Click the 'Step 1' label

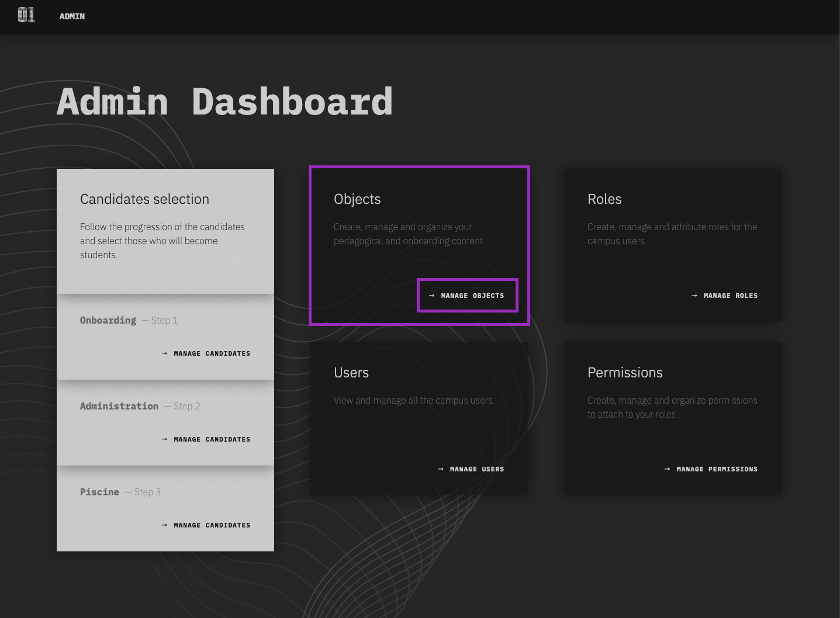(164, 320)
